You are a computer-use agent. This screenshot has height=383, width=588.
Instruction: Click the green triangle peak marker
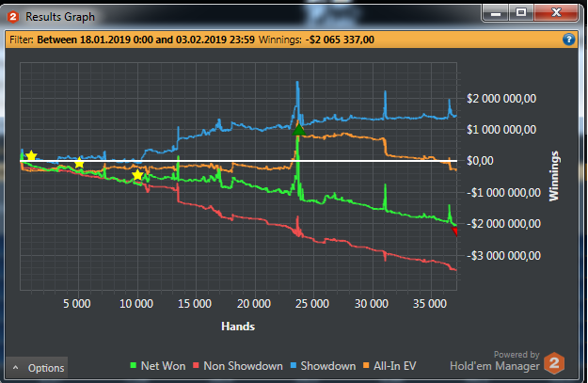[x=298, y=130]
